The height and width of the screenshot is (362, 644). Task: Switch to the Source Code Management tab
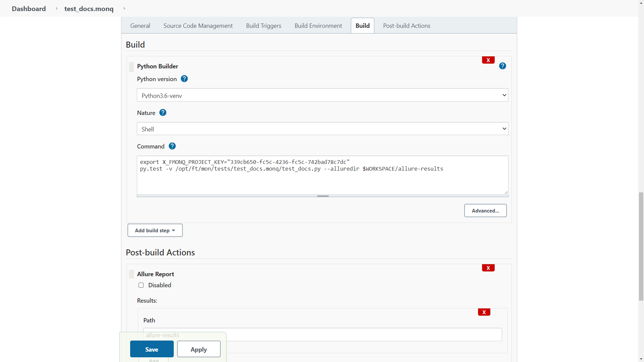point(198,26)
